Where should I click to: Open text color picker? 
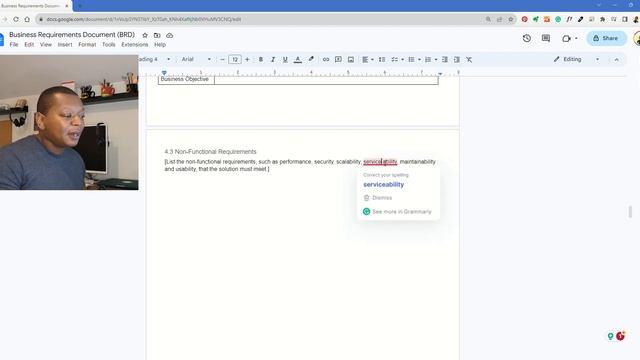click(x=298, y=60)
